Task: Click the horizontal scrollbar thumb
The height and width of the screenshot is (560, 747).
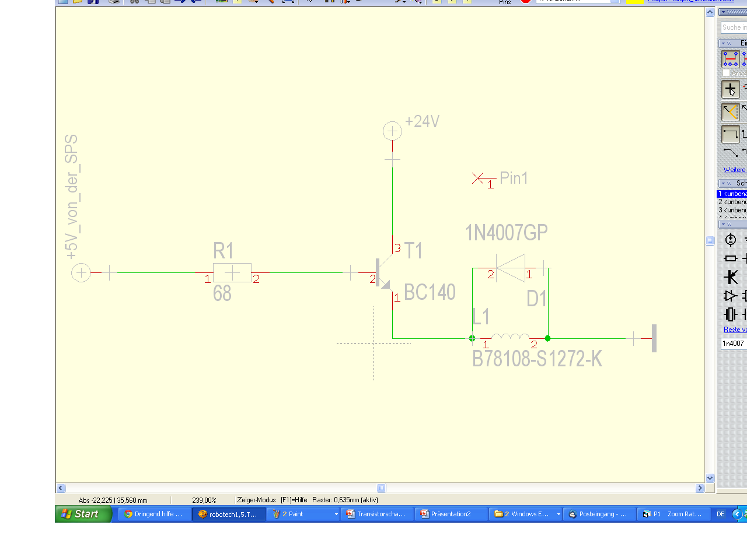Action: click(x=382, y=488)
